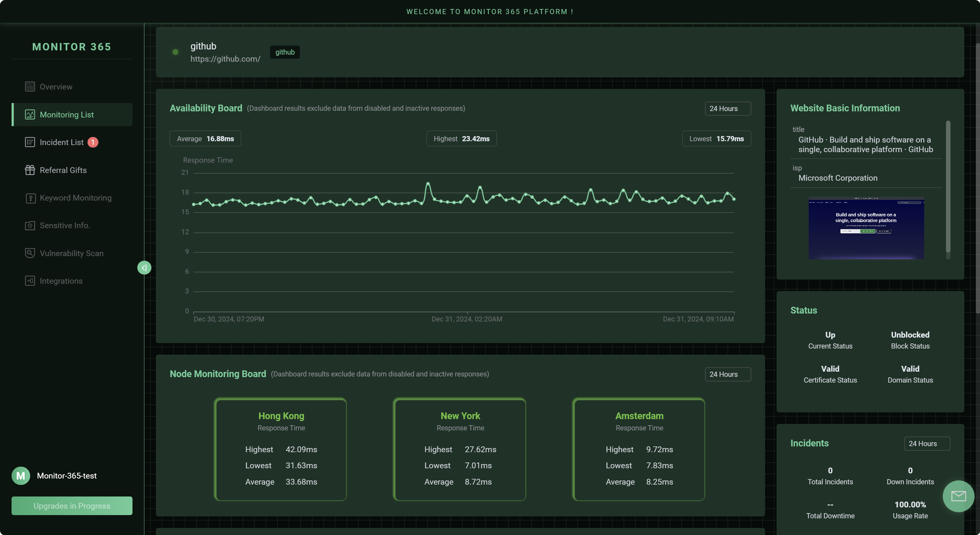
Task: Click the welcome banner text at top
Action: pyautogui.click(x=490, y=12)
